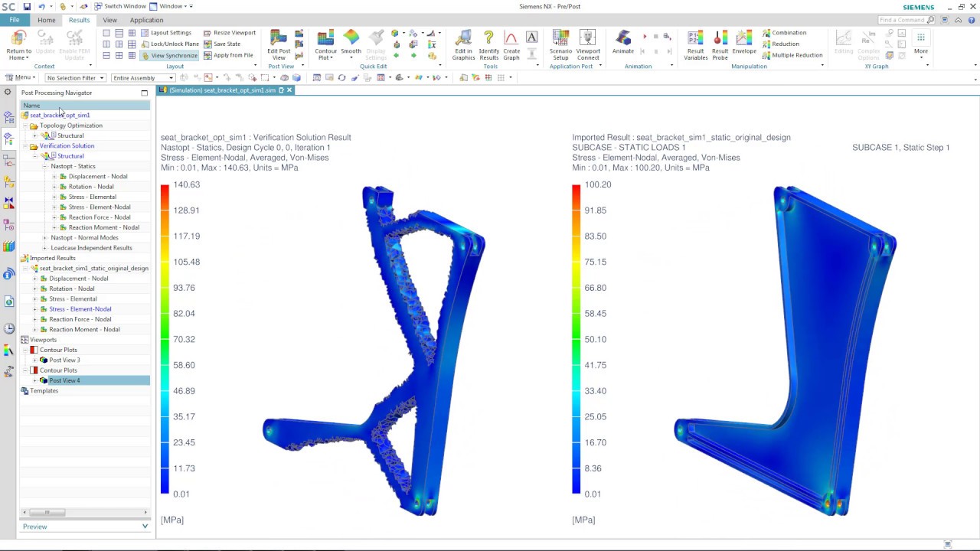Open Layout Settings
The image size is (980, 551).
click(x=165, y=33)
